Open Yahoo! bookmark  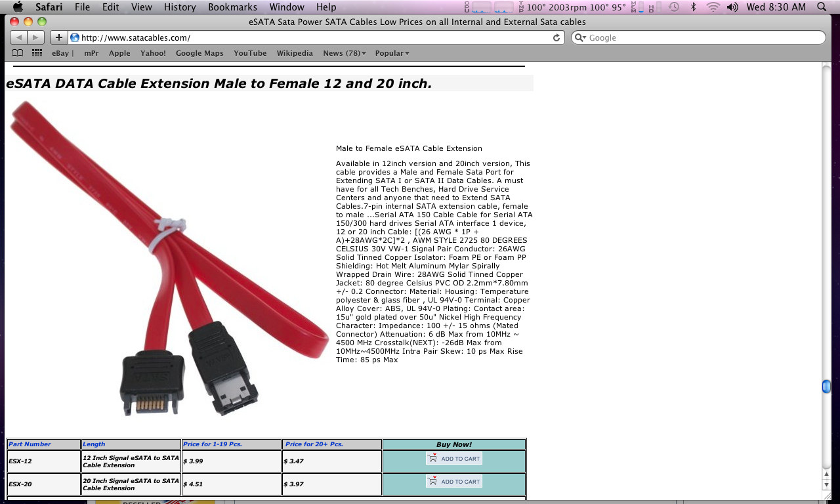(153, 53)
